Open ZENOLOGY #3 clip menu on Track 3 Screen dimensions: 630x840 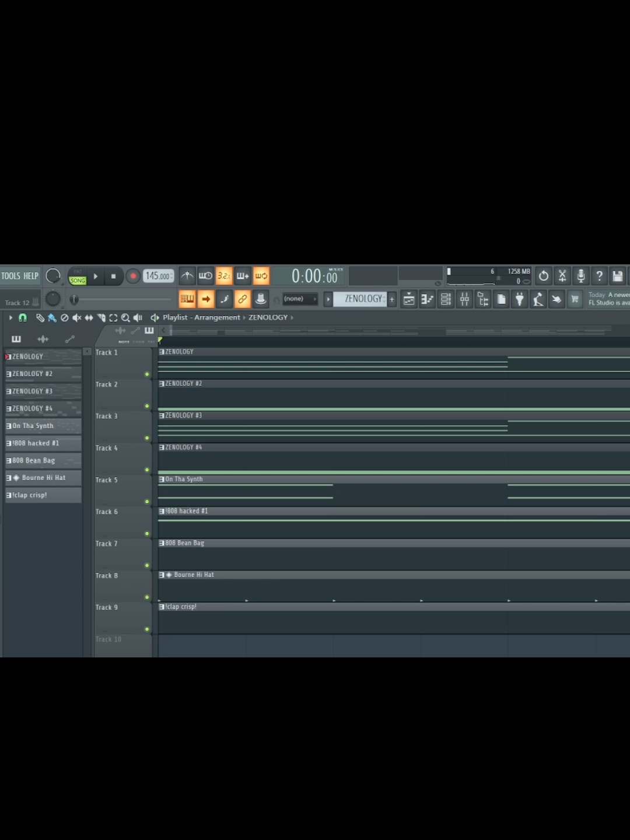coord(162,415)
